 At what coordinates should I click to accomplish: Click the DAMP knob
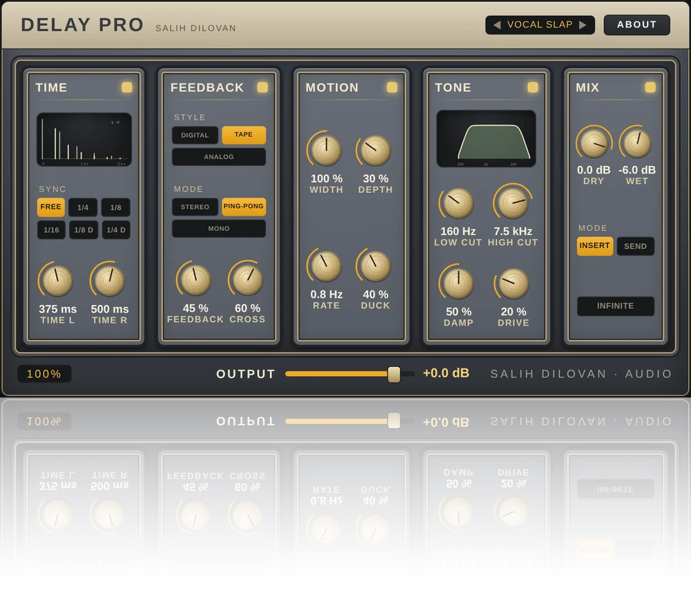pos(458,283)
